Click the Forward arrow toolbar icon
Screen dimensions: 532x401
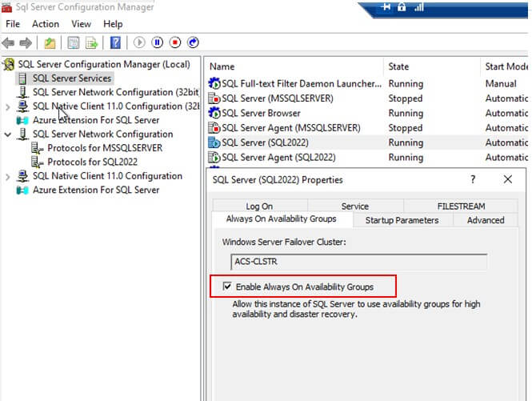coord(26,42)
